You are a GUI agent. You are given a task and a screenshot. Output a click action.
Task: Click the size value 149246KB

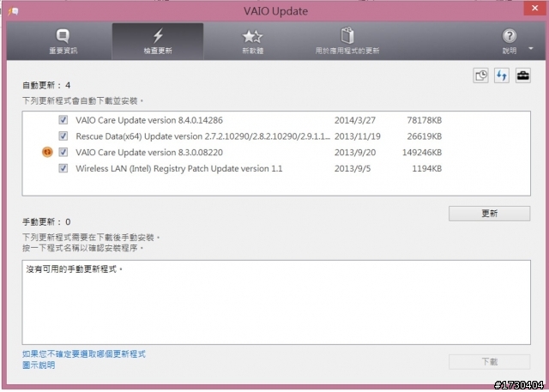(x=422, y=152)
